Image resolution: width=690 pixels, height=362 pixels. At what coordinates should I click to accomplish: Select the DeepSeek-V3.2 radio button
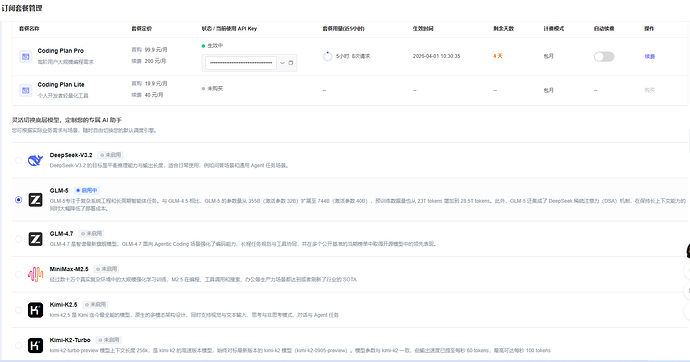18,161
